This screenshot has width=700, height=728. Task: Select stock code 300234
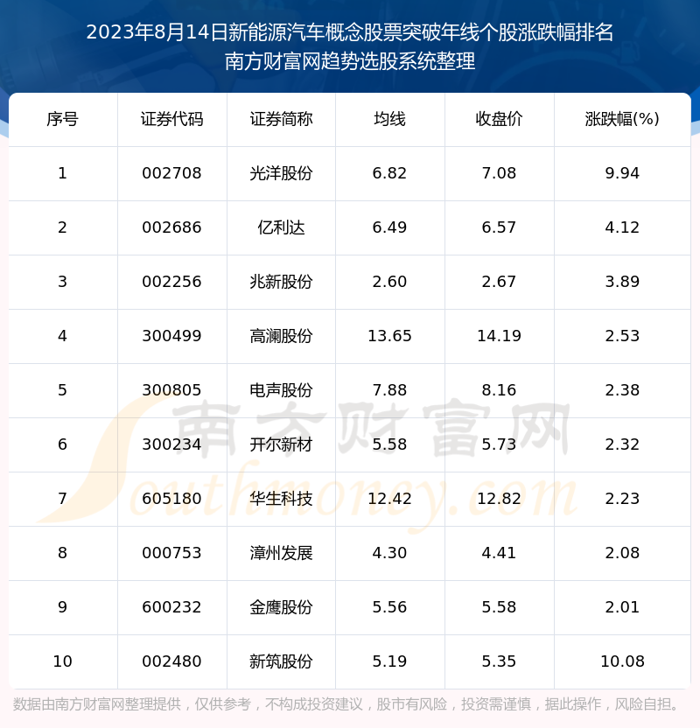pyautogui.click(x=171, y=444)
